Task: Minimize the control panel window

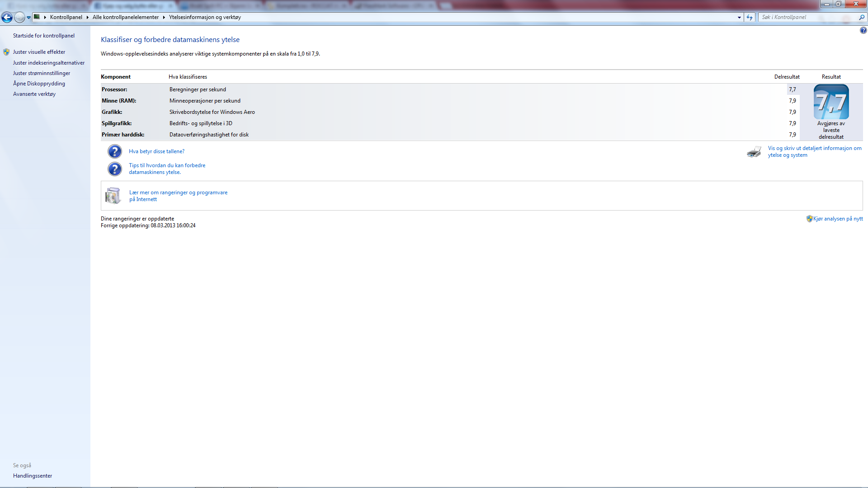Action: [827, 4]
